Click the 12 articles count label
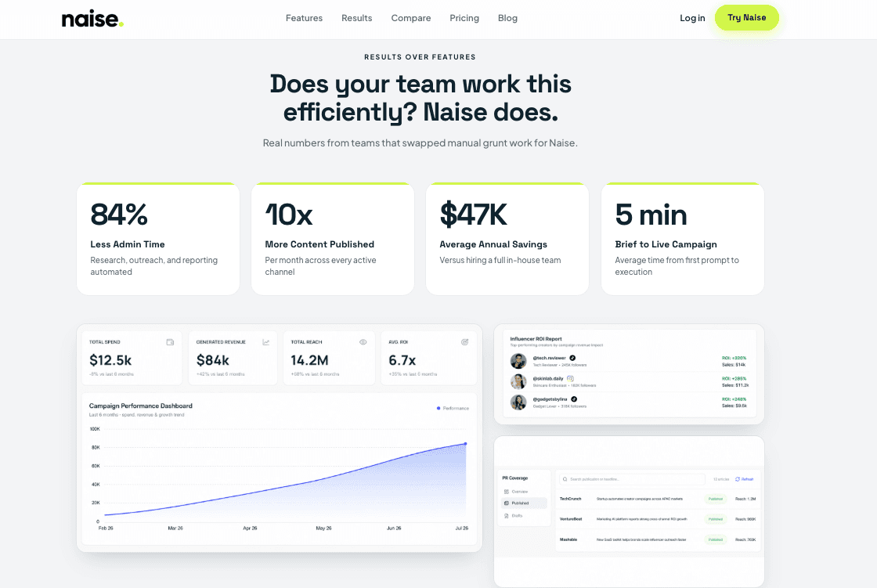The image size is (877, 588). [x=721, y=479]
